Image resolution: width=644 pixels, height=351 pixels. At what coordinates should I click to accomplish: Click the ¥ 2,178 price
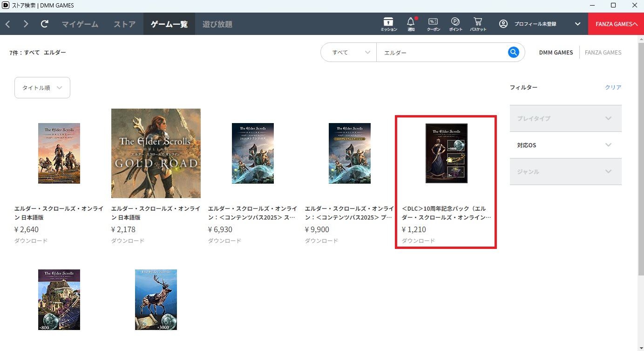(x=123, y=229)
